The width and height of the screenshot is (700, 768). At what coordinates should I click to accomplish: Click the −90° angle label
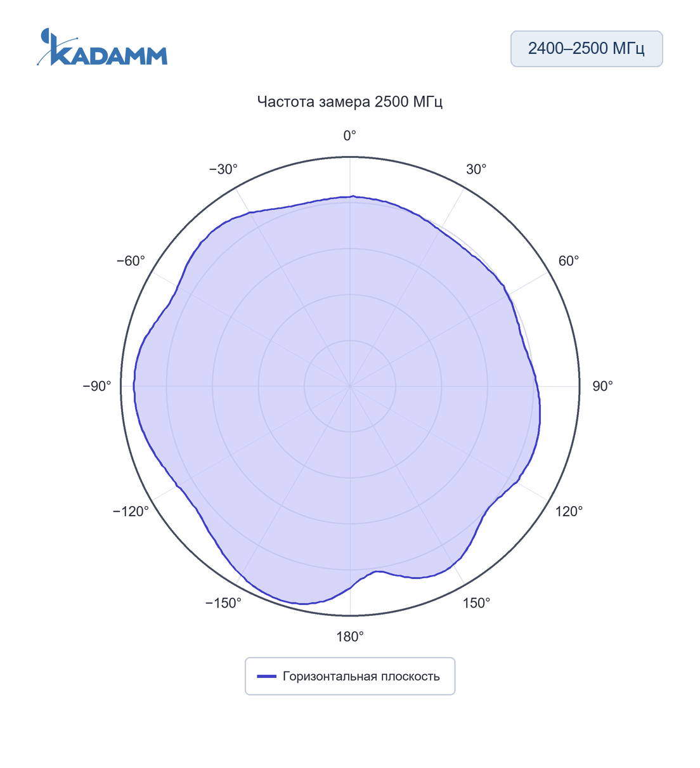(97, 386)
